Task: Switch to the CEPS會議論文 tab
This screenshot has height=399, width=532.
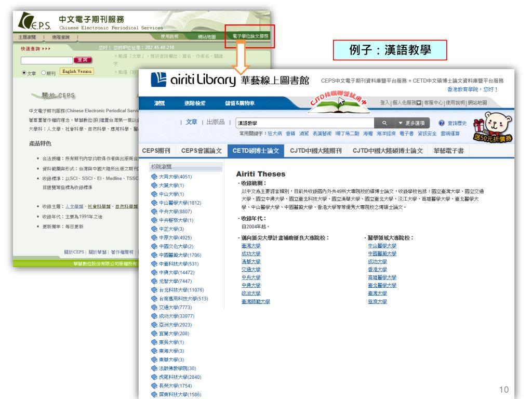Action: [202, 151]
